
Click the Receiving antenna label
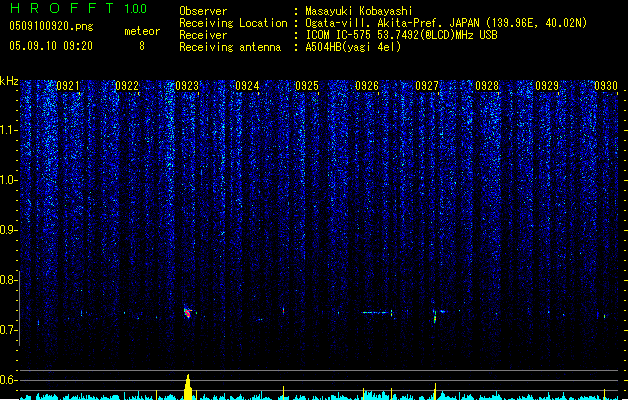230,47
